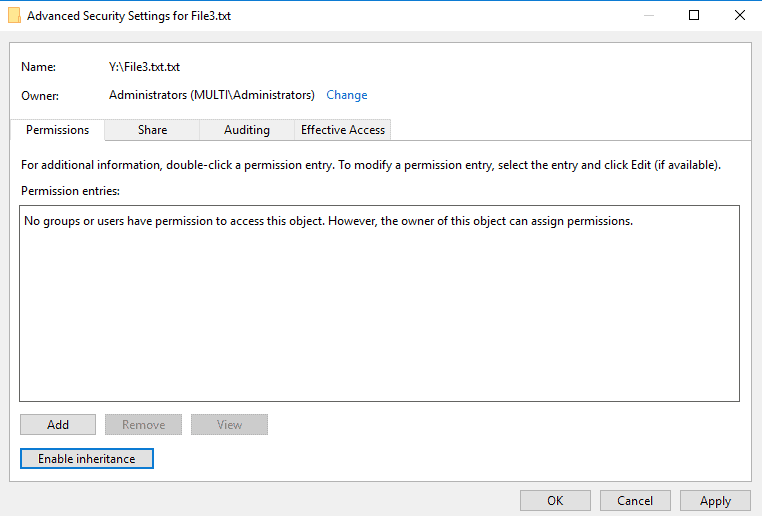Confirm the dialog with OK
The height and width of the screenshot is (516, 762).
point(555,501)
